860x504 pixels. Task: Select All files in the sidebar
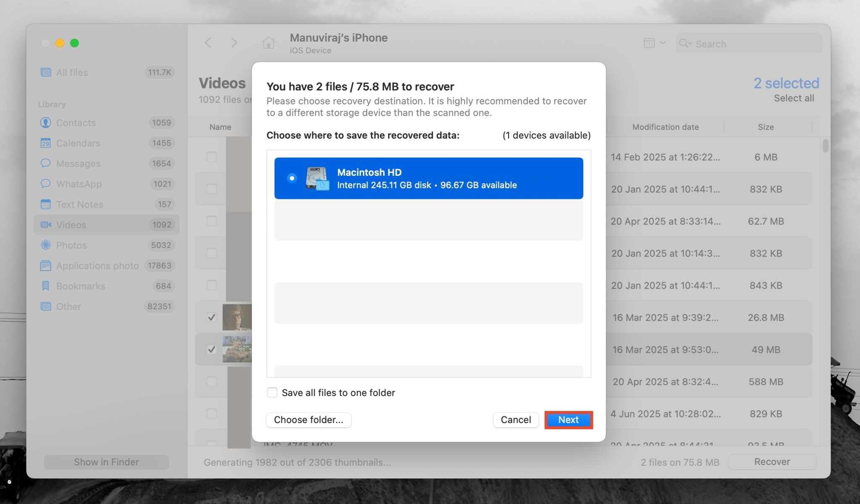(72, 72)
